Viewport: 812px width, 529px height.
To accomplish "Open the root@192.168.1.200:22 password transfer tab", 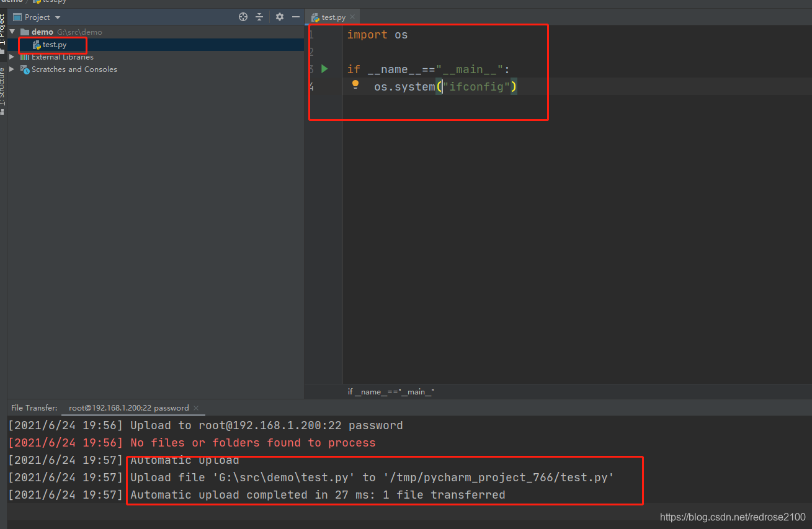I will tap(129, 408).
